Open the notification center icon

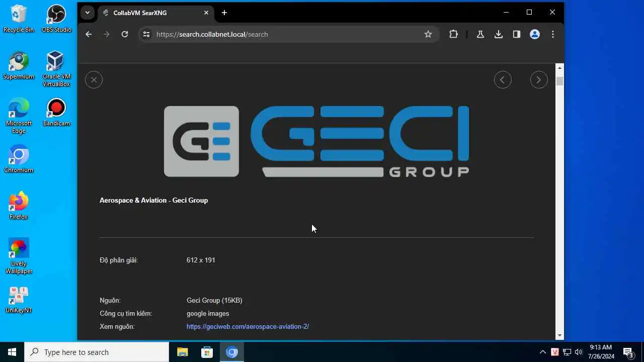[628, 352]
